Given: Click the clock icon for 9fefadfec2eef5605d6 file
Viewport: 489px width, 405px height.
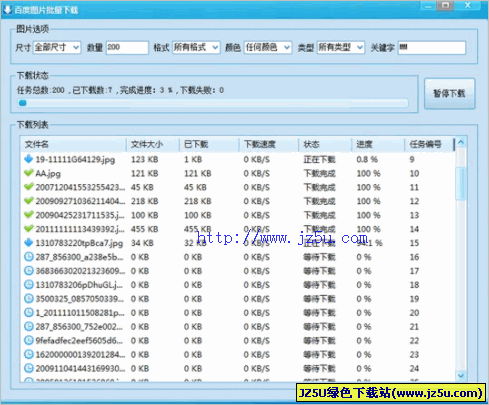Looking at the screenshot, I should click(29, 340).
